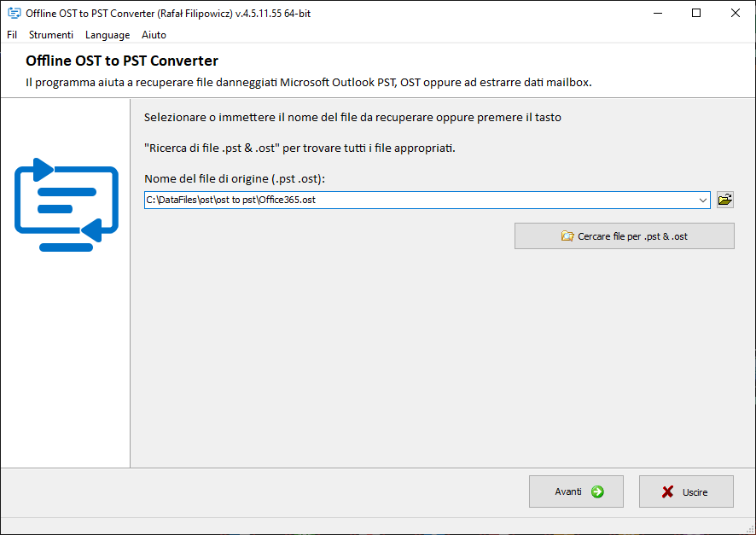Click the app icon in title bar

(15, 14)
